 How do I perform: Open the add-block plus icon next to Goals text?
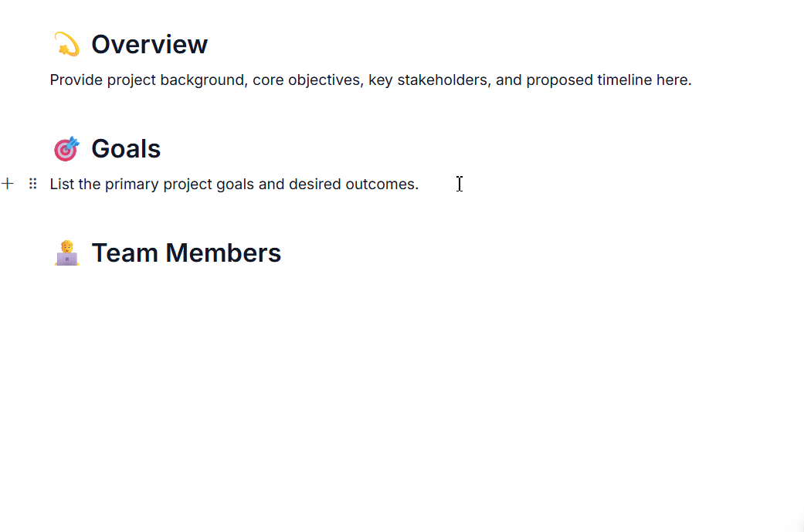coord(8,184)
